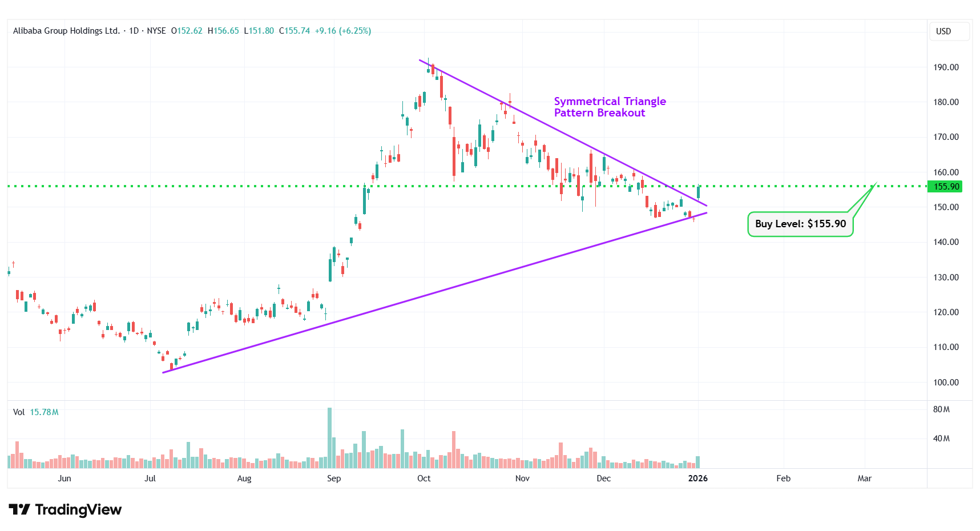The width and height of the screenshot is (980, 531).
Task: Click the green 155.90 price axis tag
Action: pos(946,187)
